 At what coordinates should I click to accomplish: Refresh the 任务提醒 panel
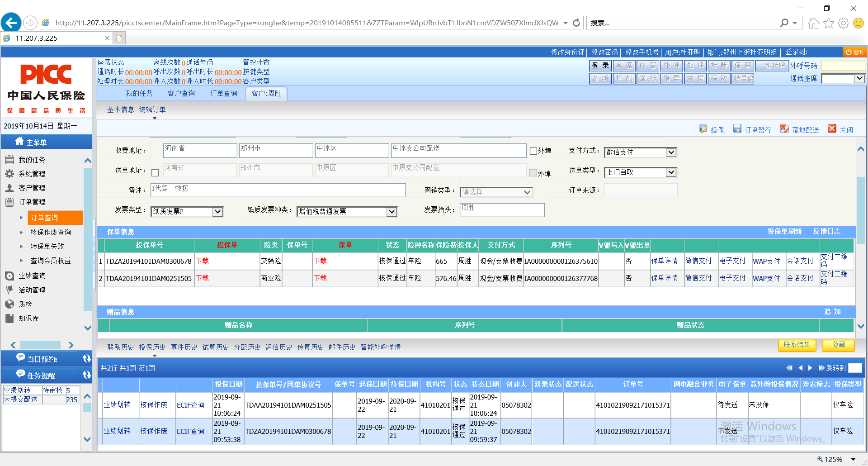coord(86,375)
